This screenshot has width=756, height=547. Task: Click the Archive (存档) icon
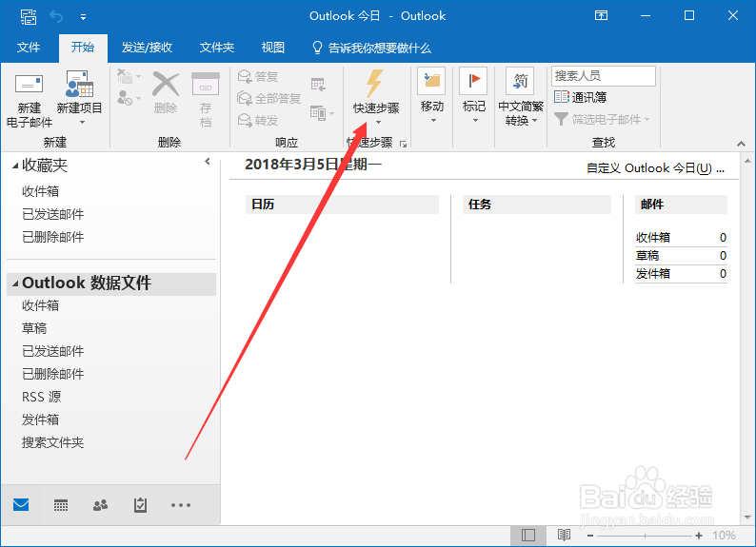(206, 85)
